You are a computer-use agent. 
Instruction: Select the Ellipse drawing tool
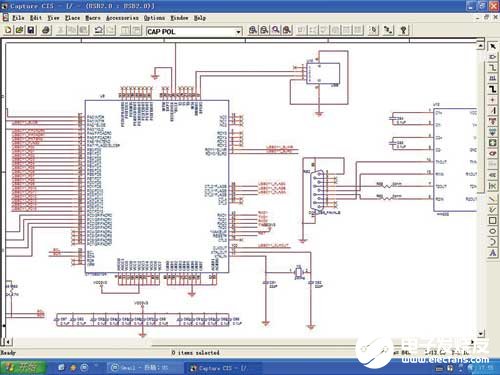pyautogui.click(x=493, y=231)
